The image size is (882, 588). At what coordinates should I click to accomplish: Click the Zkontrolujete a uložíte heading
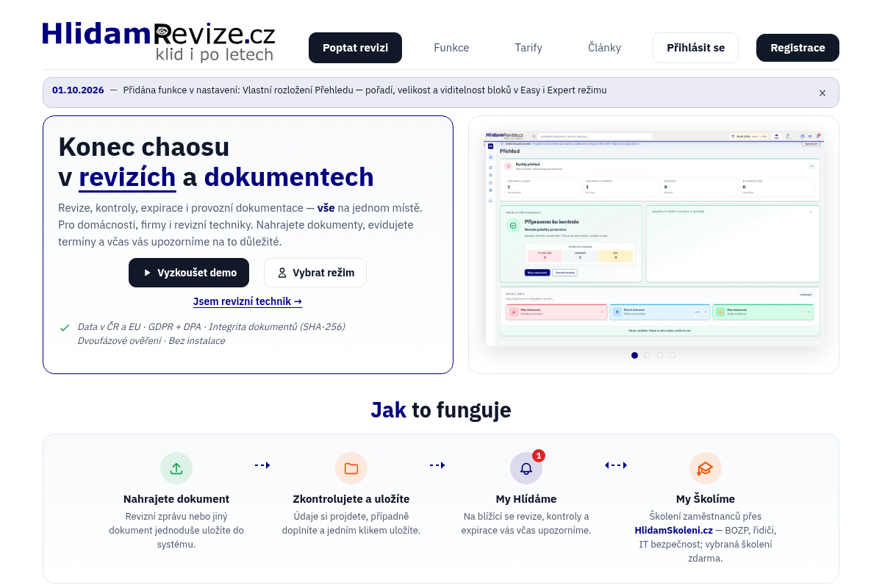point(351,499)
